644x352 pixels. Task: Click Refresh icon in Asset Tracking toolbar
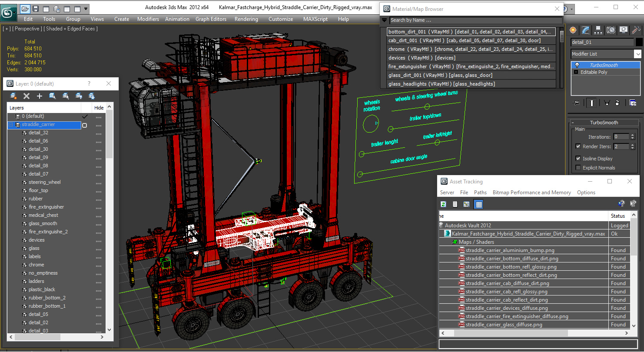pos(444,204)
